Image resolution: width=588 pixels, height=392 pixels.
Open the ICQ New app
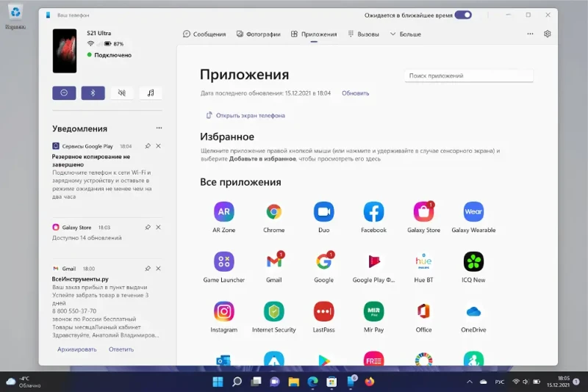click(x=473, y=262)
